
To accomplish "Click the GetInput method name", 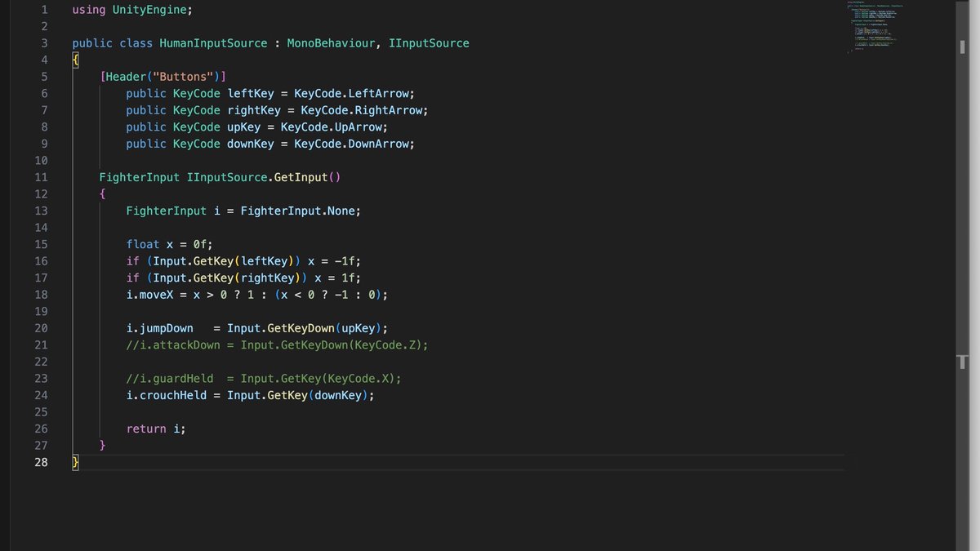I will coord(301,177).
